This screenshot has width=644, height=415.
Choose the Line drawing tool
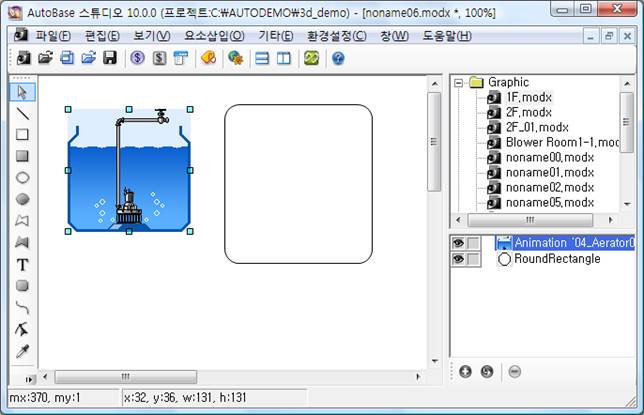(23, 114)
